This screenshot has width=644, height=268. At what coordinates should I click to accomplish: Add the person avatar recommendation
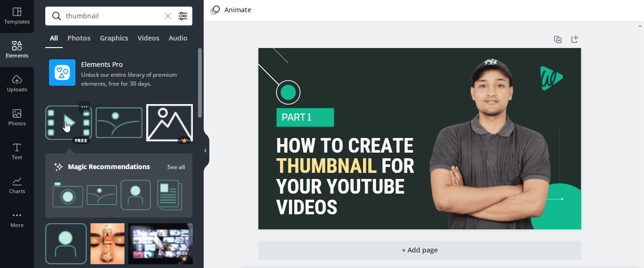click(136, 195)
